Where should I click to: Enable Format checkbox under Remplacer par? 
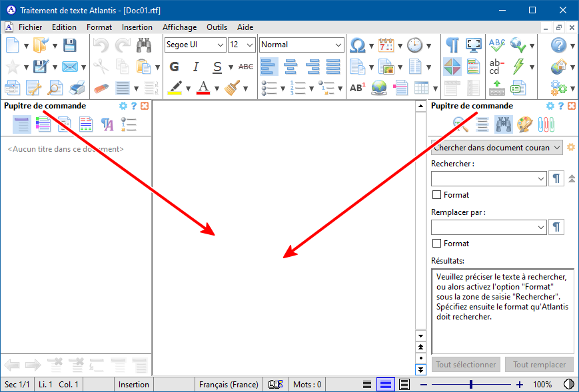coord(436,244)
